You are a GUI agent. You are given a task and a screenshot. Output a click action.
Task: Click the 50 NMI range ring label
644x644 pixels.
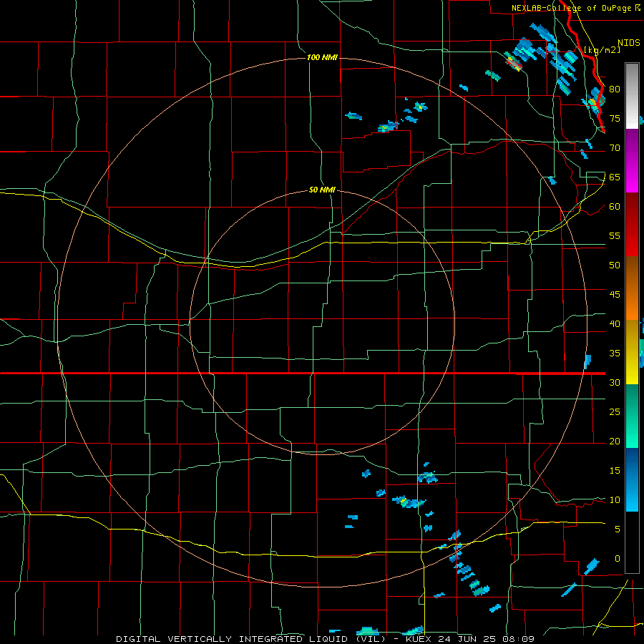(322, 190)
